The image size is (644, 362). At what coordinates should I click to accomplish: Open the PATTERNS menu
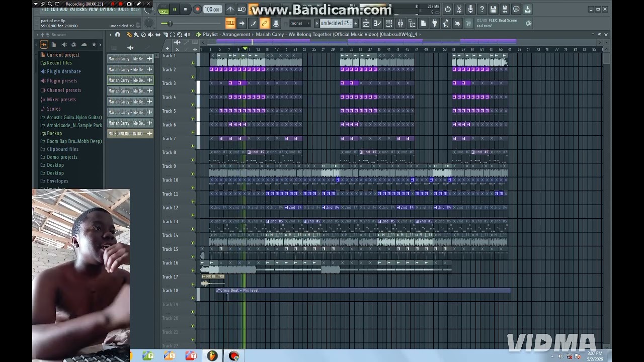click(x=77, y=10)
